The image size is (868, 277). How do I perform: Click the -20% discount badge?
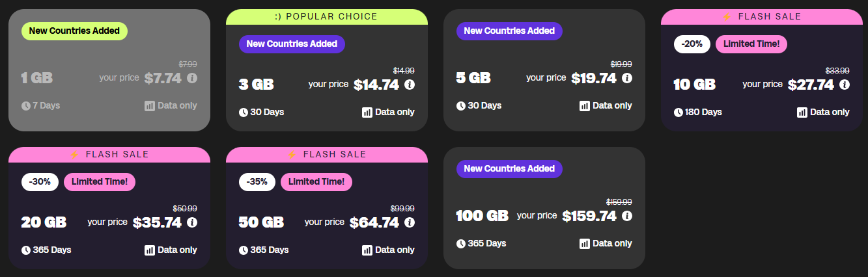(x=692, y=44)
